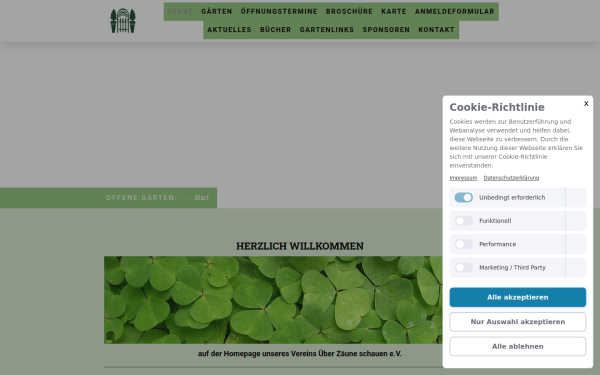Toggle the Unbedingt erforderlich switch

pos(464,197)
